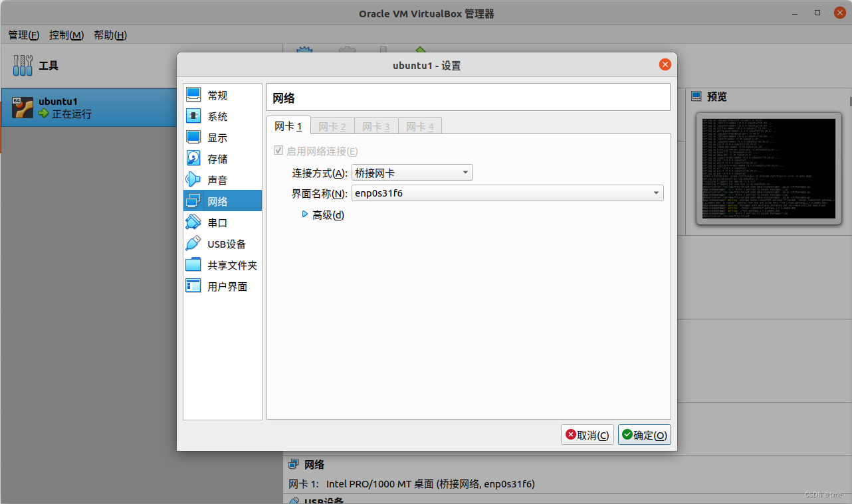Click the 预览 preview panel header

[709, 96]
